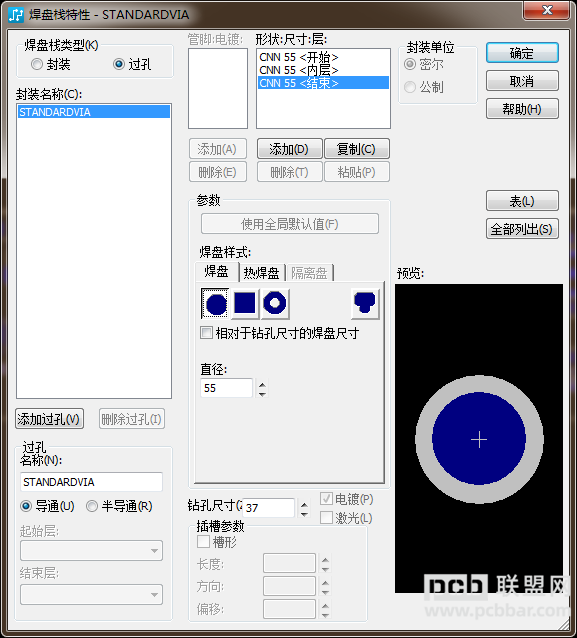Increase the 钻孔尺寸 value with up arrow
The height and width of the screenshot is (638, 577).
(x=304, y=504)
